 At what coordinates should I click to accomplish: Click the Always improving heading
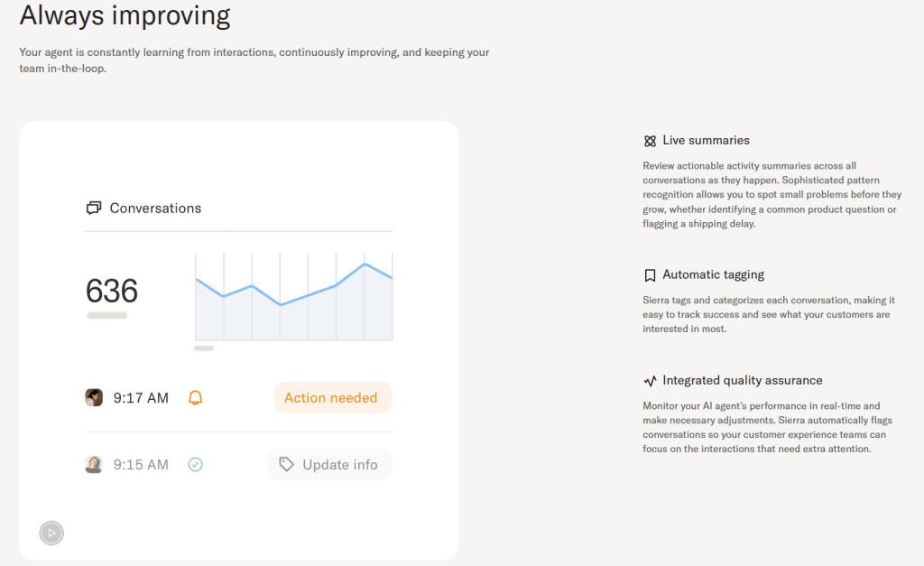click(x=125, y=16)
